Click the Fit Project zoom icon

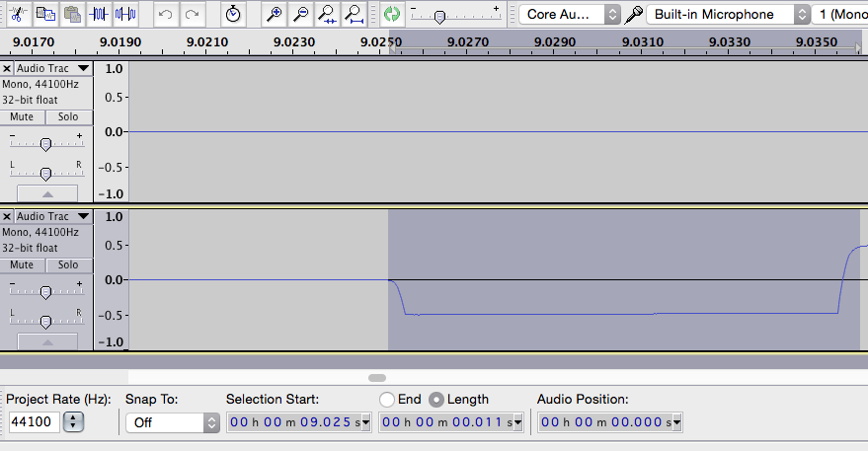point(355,14)
